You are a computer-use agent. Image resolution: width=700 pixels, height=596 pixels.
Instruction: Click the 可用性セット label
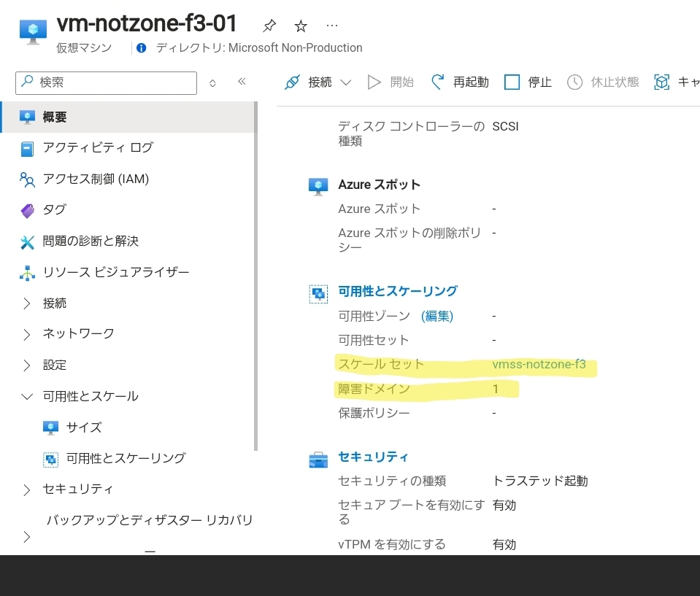374,341
